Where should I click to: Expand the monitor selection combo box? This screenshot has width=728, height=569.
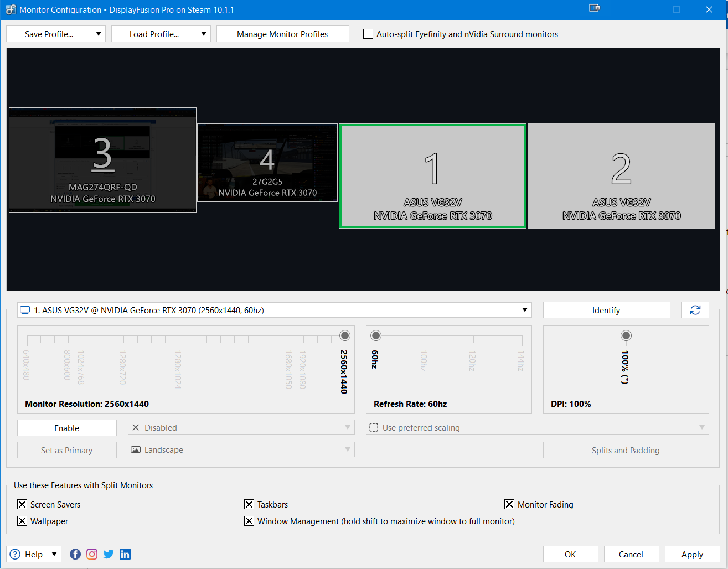(x=275, y=310)
